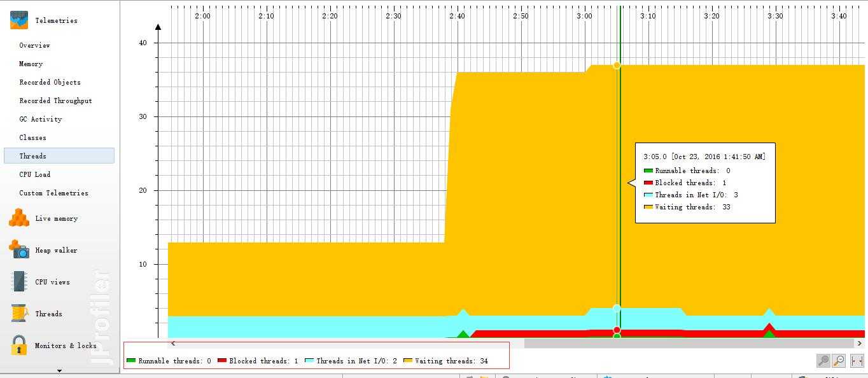868x378 pixels.
Task: Click the Telemetries section label
Action: (x=56, y=20)
